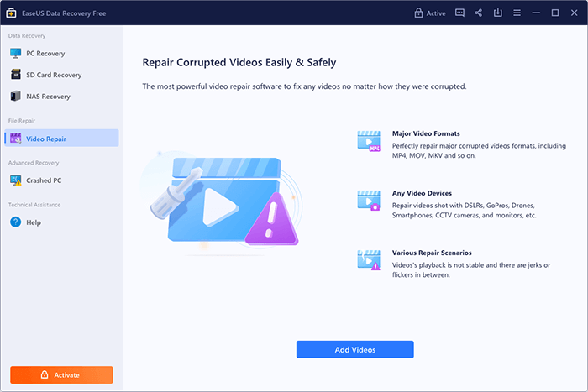
Task: Click the EaseUS Data Recovery Free title text
Action: [x=64, y=13]
